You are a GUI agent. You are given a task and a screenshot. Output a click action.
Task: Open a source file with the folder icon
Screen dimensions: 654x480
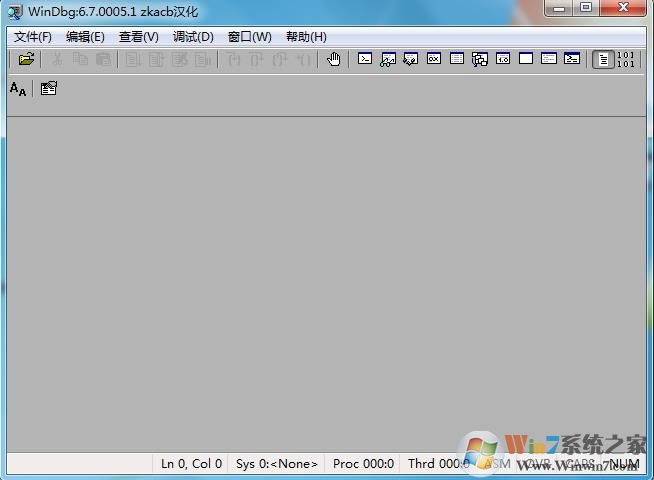(x=26, y=59)
